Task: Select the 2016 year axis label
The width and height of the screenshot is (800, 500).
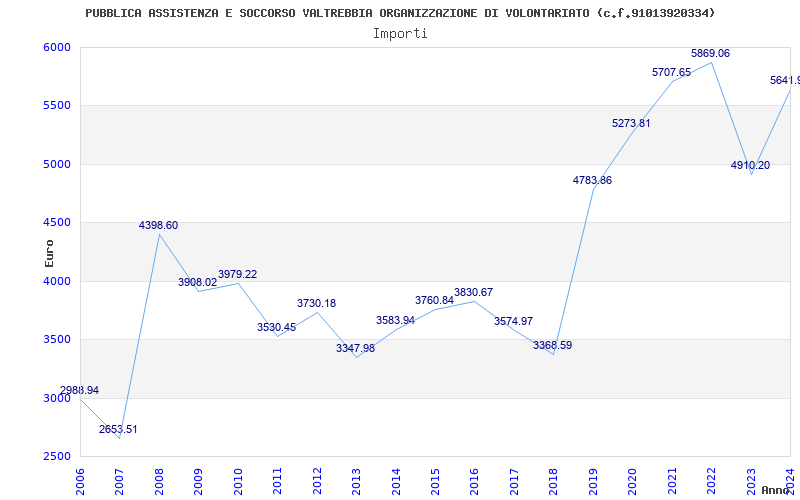Action: pyautogui.click(x=475, y=482)
